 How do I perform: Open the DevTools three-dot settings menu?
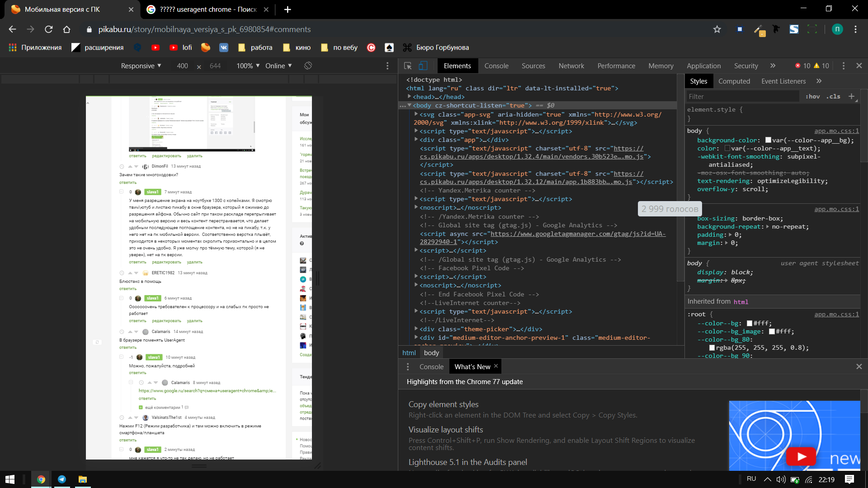pos(843,66)
